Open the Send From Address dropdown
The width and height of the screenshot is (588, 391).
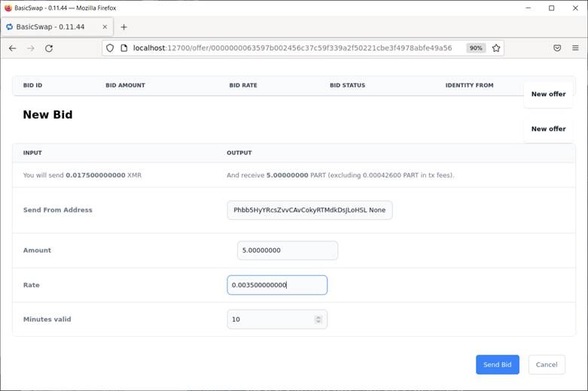click(x=309, y=210)
